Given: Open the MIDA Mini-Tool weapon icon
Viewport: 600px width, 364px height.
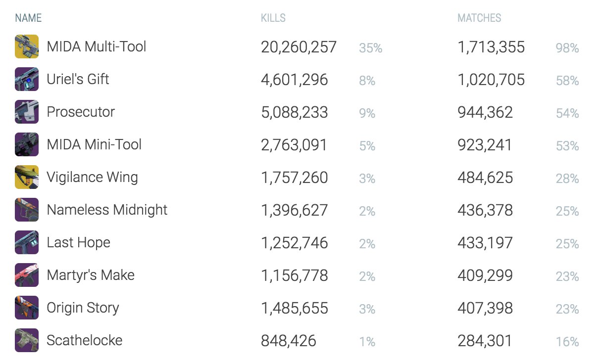Looking at the screenshot, I should pyautogui.click(x=27, y=144).
